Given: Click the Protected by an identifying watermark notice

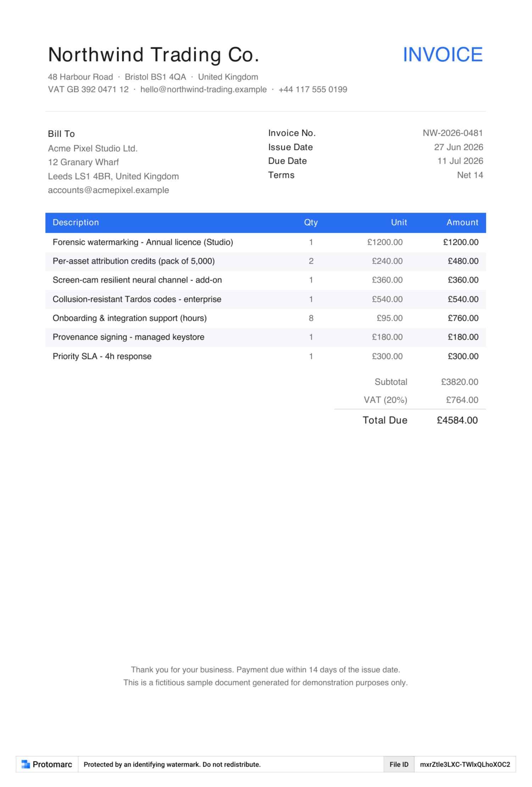Looking at the screenshot, I should (x=172, y=765).
